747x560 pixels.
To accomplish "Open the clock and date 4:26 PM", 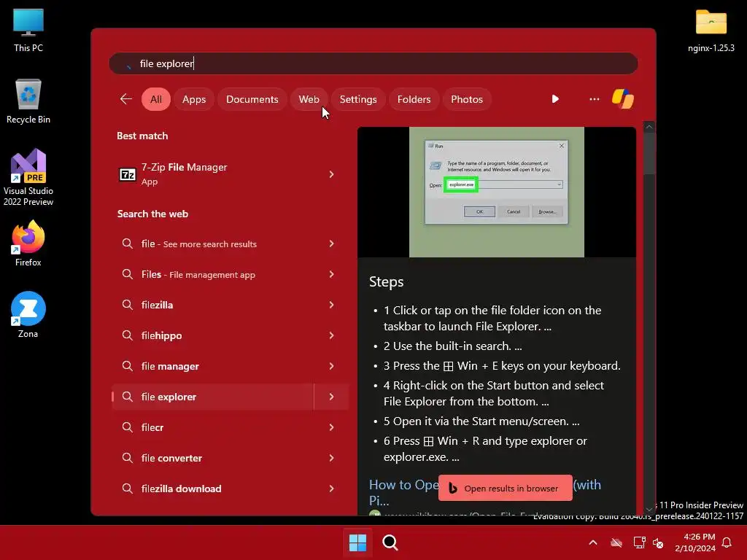I will (695, 542).
